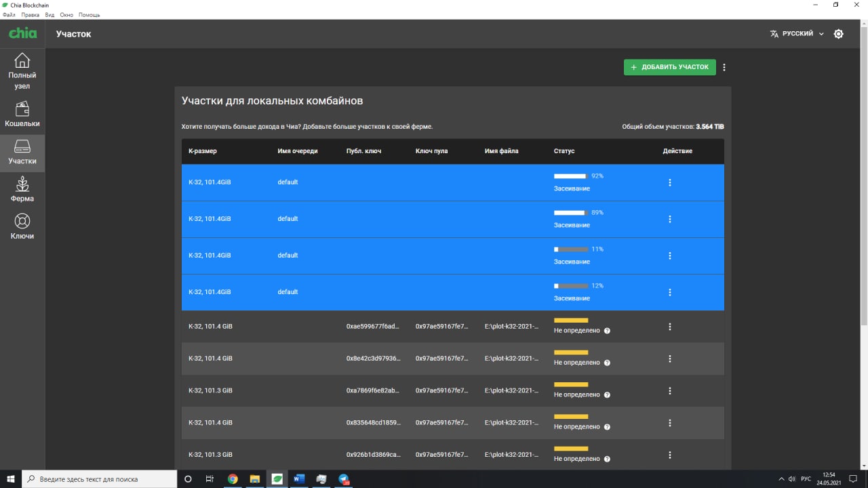Screen dimensions: 868x488
Task: Click the Chia logo
Action: click(22, 33)
